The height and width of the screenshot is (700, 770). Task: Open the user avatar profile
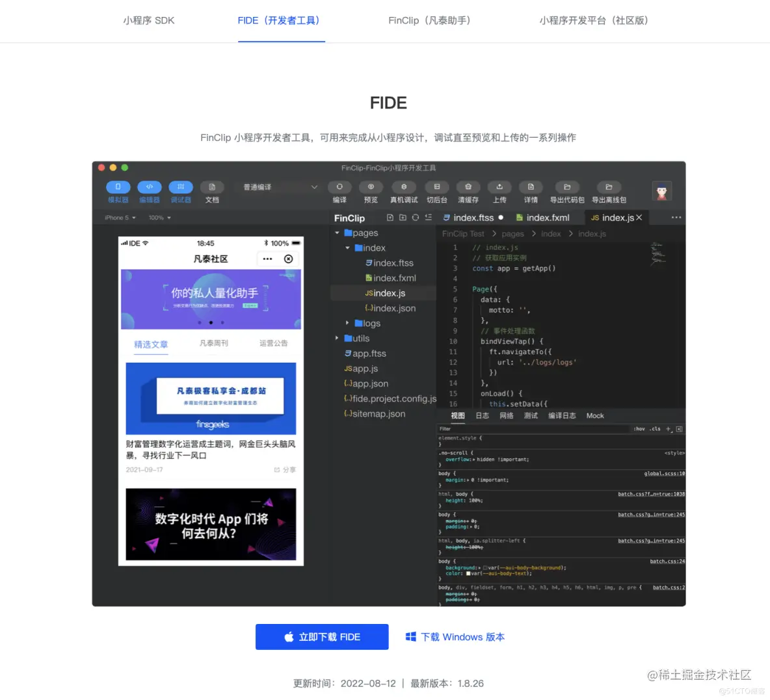(661, 191)
